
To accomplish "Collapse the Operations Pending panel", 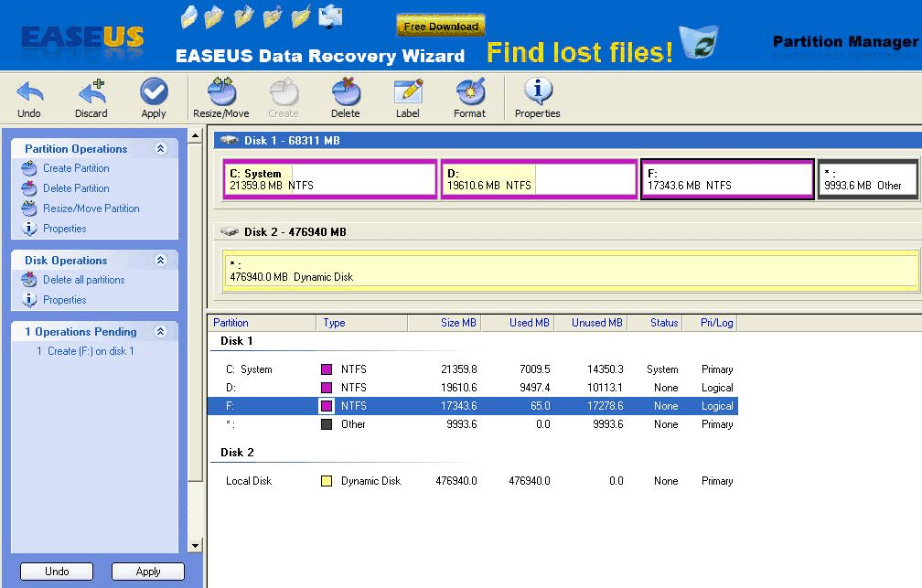I will (x=161, y=331).
